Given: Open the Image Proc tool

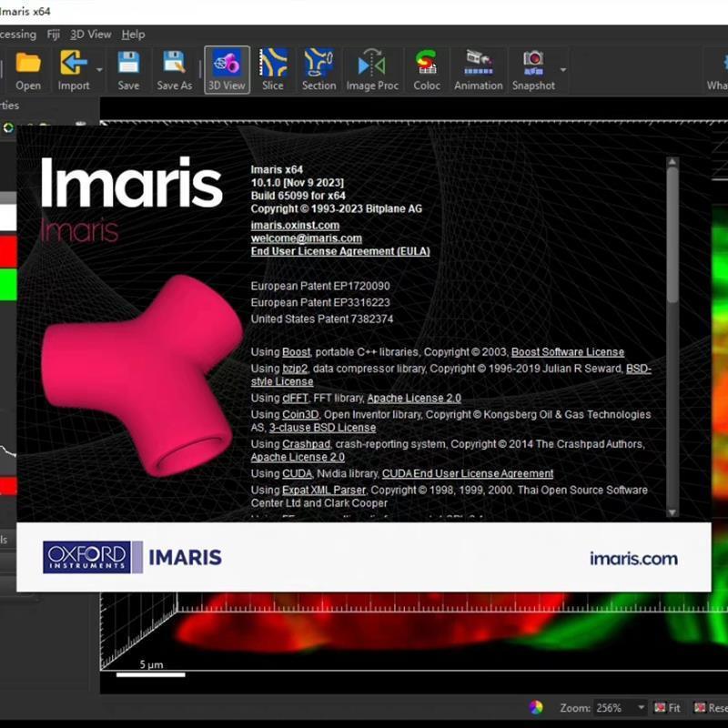Looking at the screenshot, I should (x=372, y=71).
